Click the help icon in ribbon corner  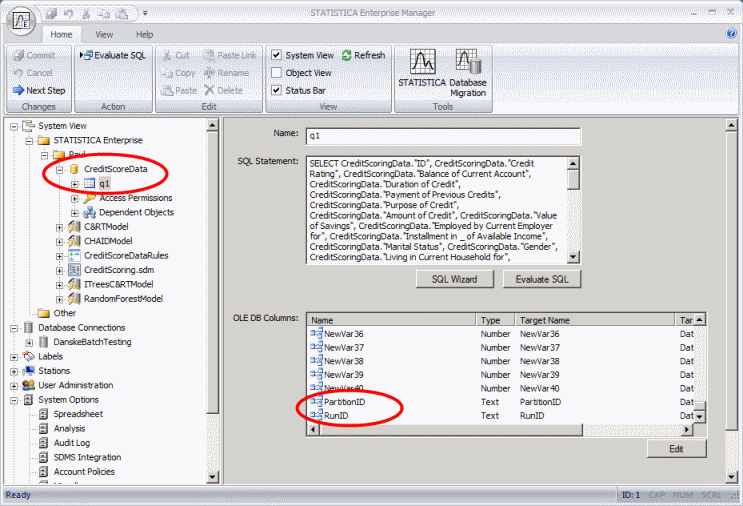click(x=731, y=33)
